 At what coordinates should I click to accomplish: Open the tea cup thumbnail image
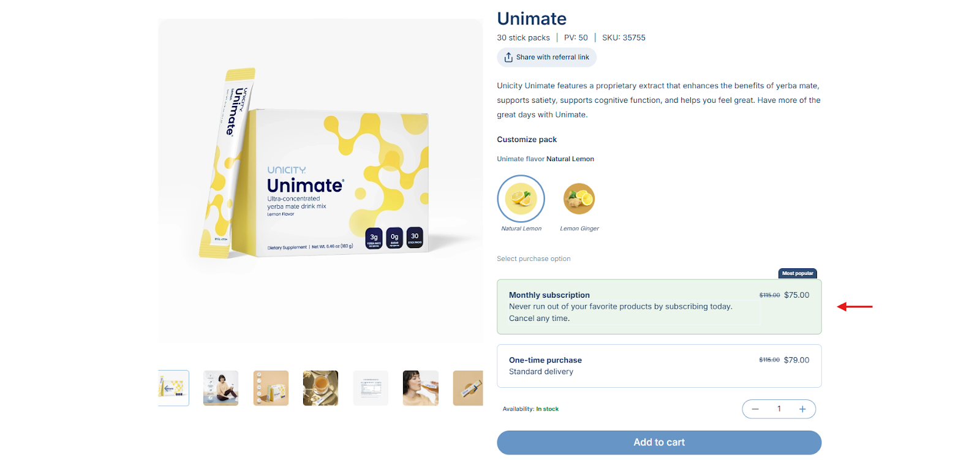320,388
